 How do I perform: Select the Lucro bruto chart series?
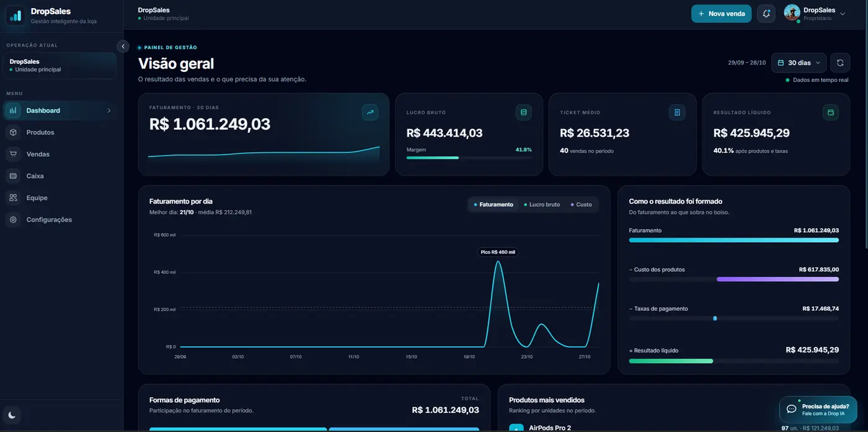542,204
